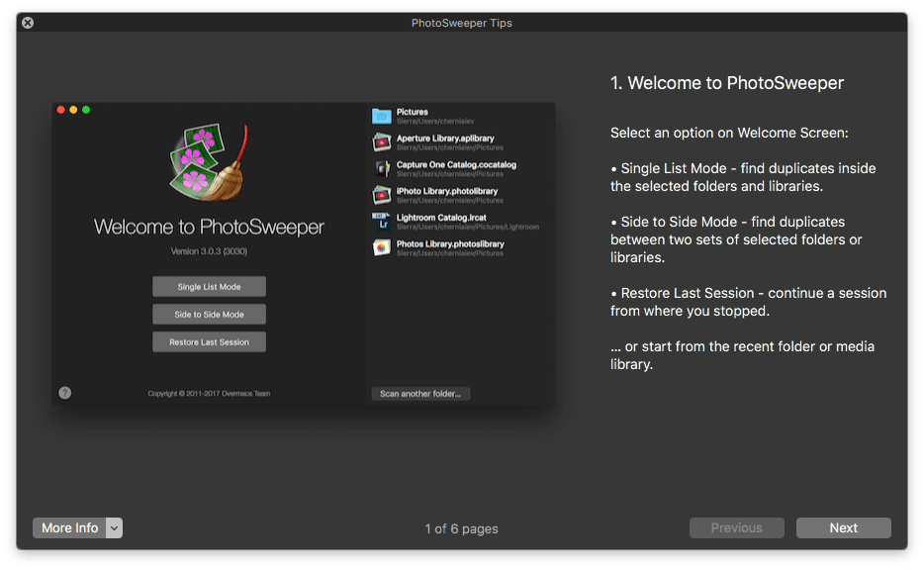
Task: Select Pictures entry text
Action: (412, 112)
